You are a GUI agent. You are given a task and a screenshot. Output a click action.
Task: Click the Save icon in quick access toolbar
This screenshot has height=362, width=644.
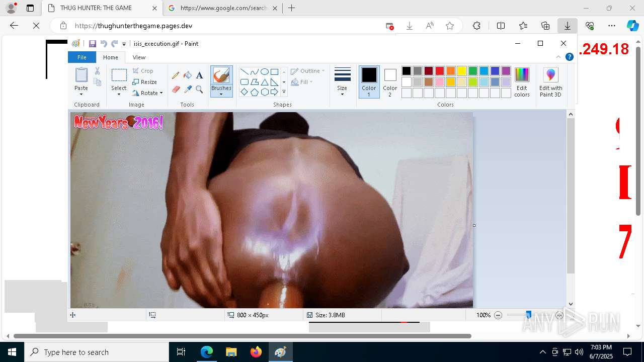tap(93, 44)
